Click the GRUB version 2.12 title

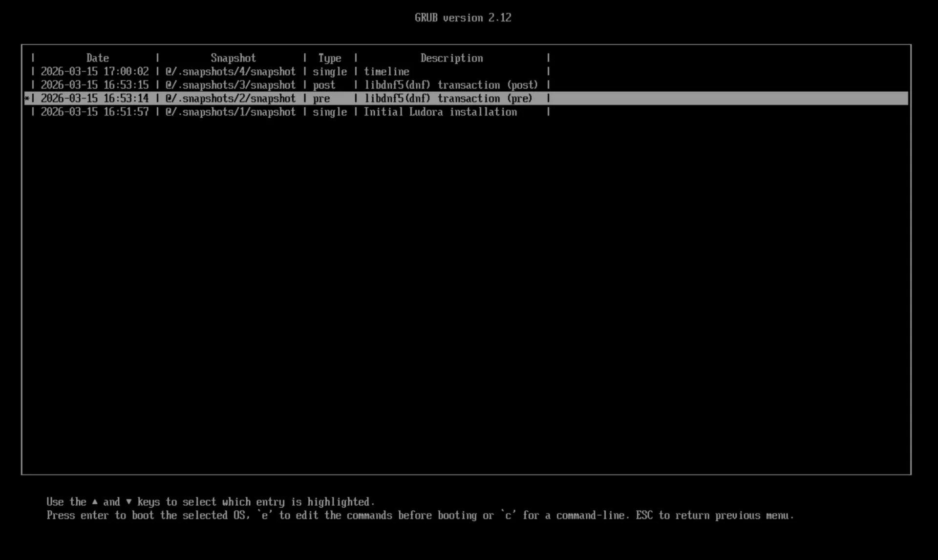[x=463, y=18]
